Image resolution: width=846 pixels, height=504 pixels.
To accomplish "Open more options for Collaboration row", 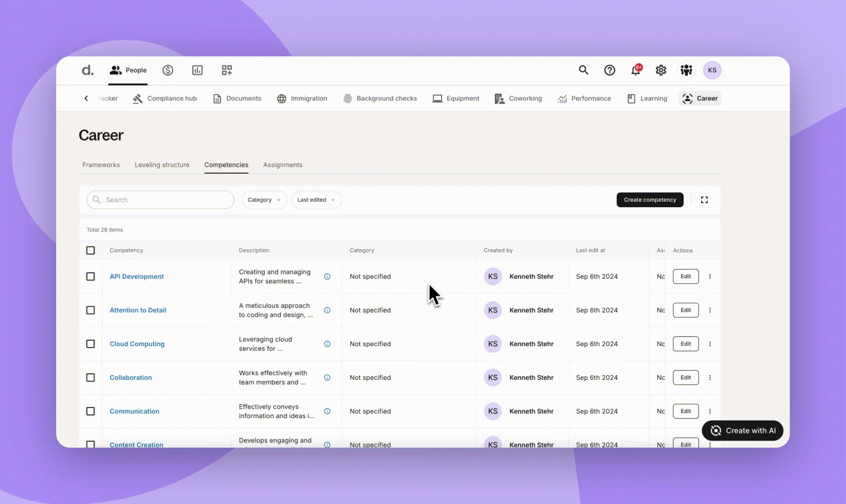I will coord(710,378).
